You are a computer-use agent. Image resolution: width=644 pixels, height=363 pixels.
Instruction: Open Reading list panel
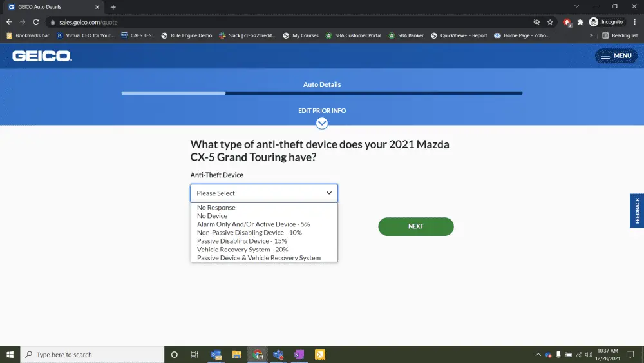pos(620,35)
